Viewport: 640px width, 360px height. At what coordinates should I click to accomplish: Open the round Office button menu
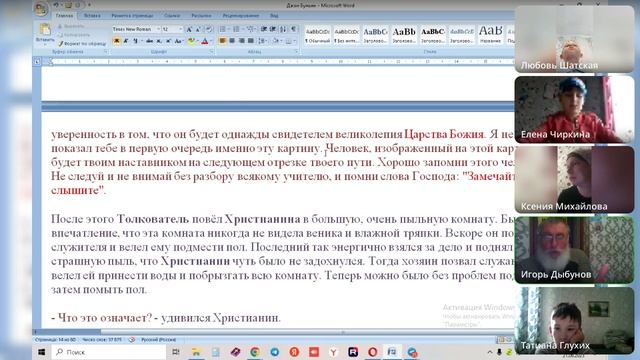tap(41, 9)
